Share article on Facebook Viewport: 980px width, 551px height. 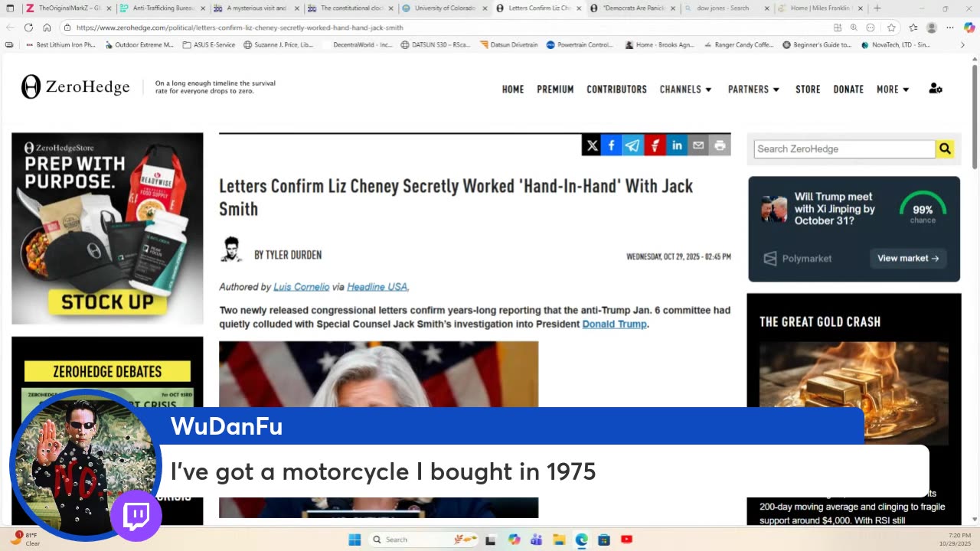(612, 145)
